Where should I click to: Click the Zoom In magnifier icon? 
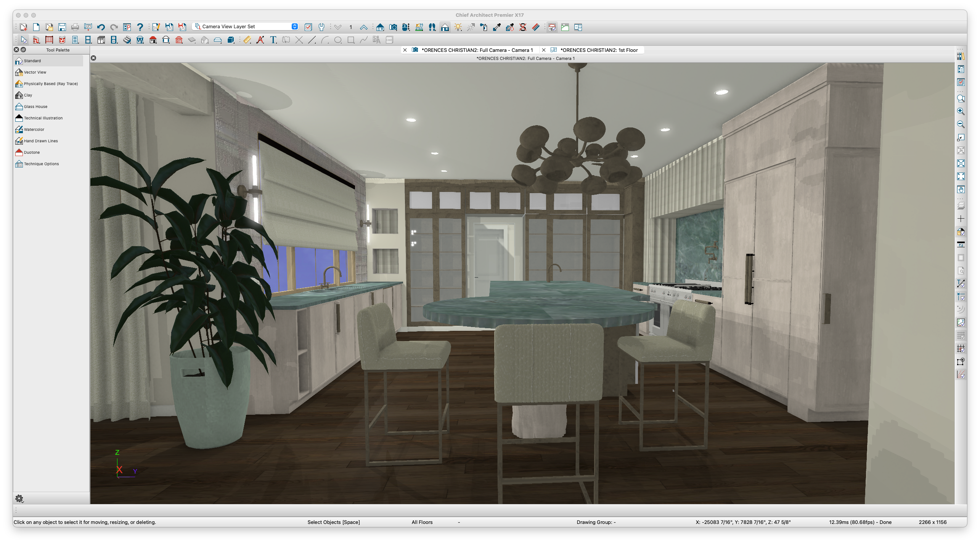tap(961, 111)
